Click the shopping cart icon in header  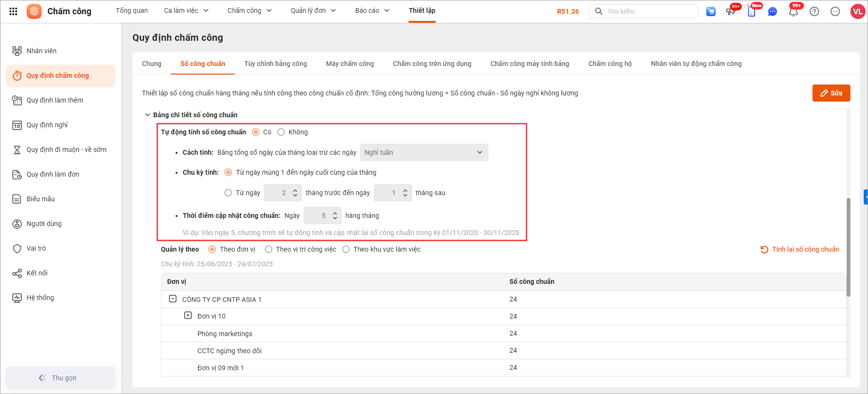point(710,12)
